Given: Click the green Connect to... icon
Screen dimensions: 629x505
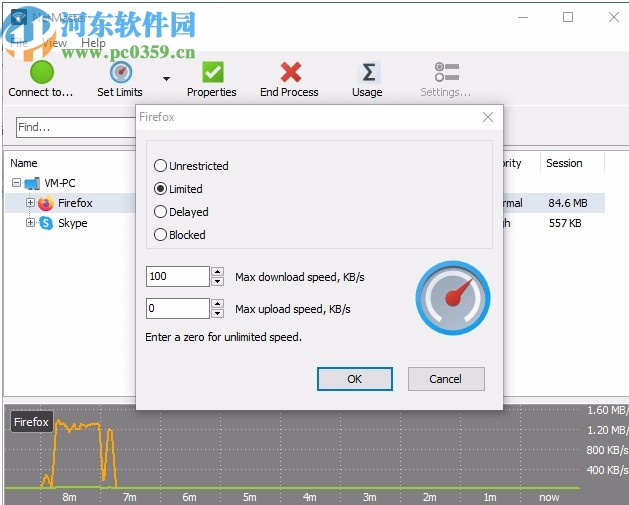Looking at the screenshot, I should pos(42,73).
